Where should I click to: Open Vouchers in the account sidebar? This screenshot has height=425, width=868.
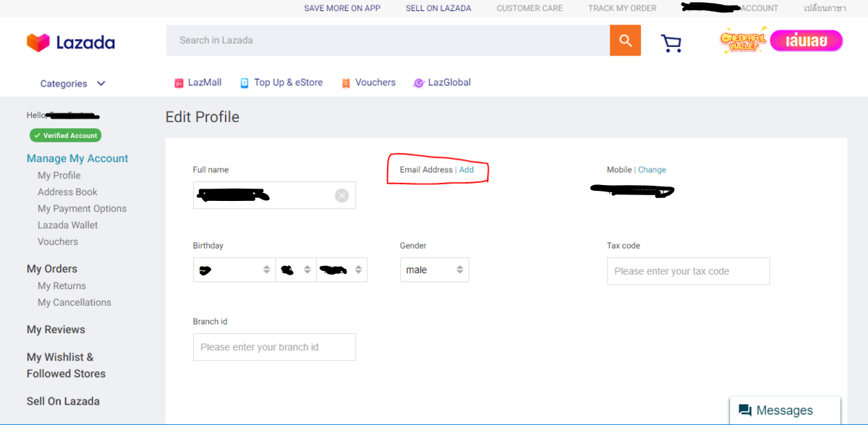click(x=58, y=242)
